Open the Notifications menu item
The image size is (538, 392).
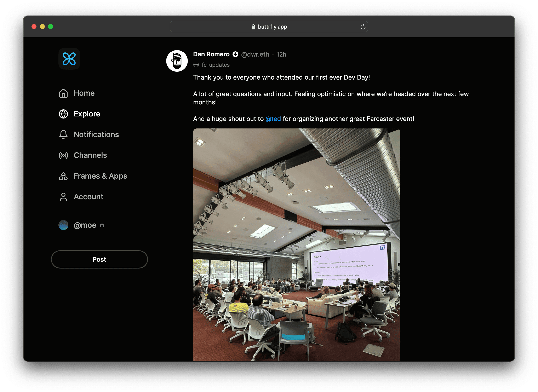[x=96, y=134]
